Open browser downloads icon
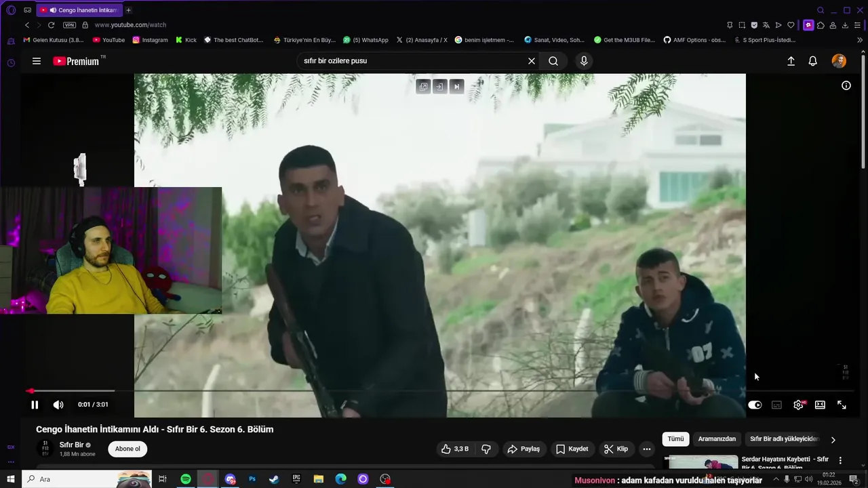This screenshot has height=488, width=868. point(845,25)
